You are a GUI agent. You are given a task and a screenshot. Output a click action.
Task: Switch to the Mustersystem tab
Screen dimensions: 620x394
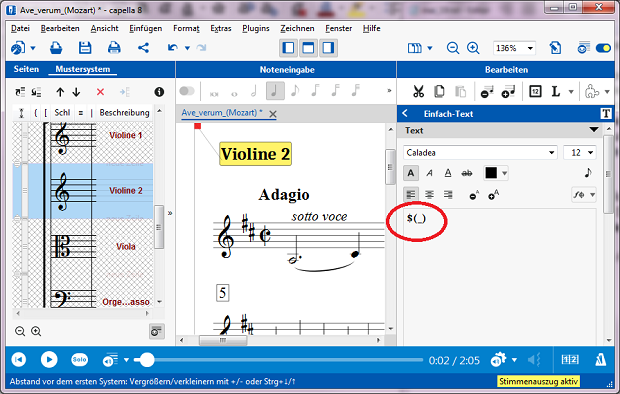83,69
